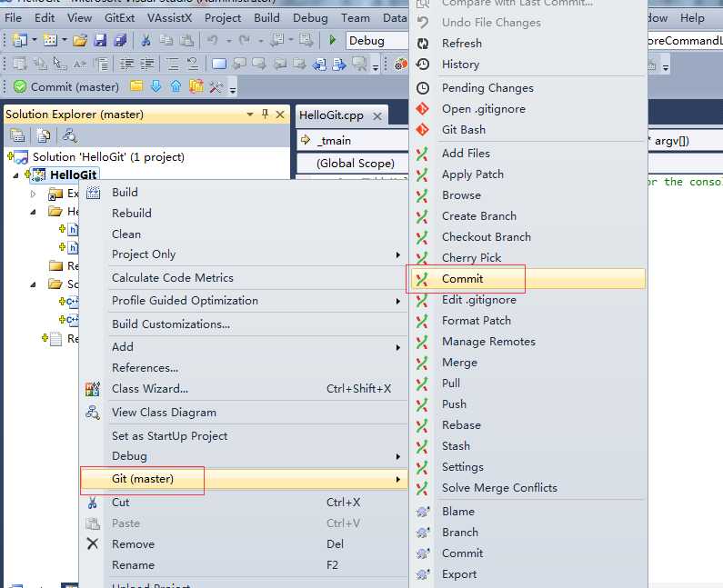723x588 pixels.
Task: Open the Solution Explorer window position dropdown
Action: 250,114
